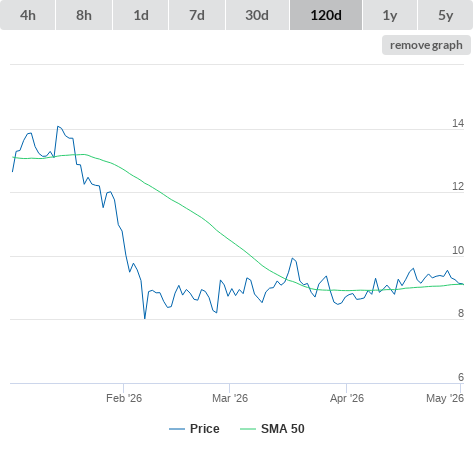The image size is (474, 455).
Task: Click the remove graph button
Action: pos(426,45)
